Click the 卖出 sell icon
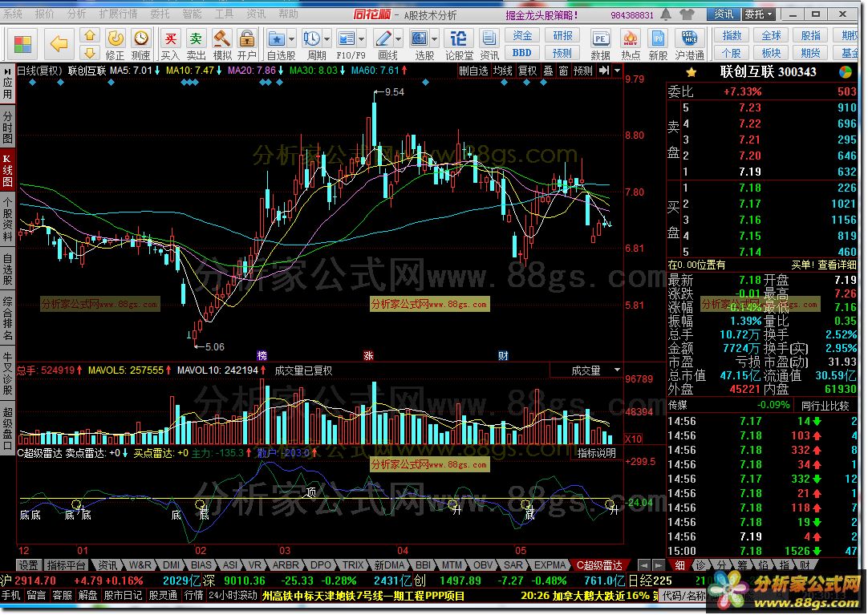Image resolution: width=868 pixels, height=615 pixels. point(196,44)
